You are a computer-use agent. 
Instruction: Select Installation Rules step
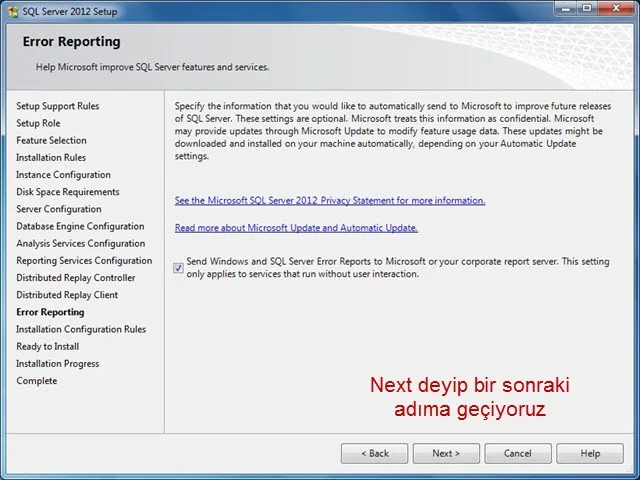[x=51, y=158]
